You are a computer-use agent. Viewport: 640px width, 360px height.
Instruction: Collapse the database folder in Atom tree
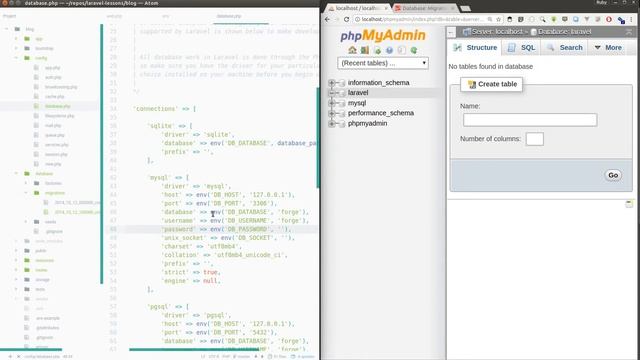[x=16, y=173]
